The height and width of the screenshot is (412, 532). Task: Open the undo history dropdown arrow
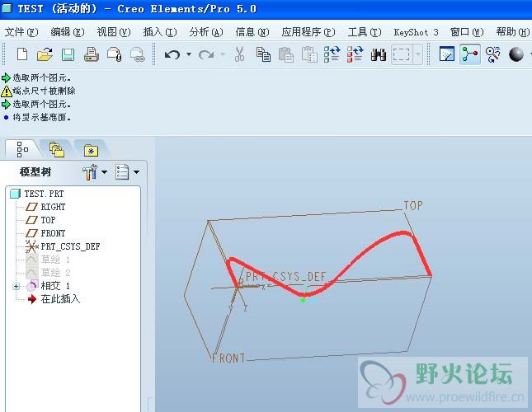click(x=189, y=54)
